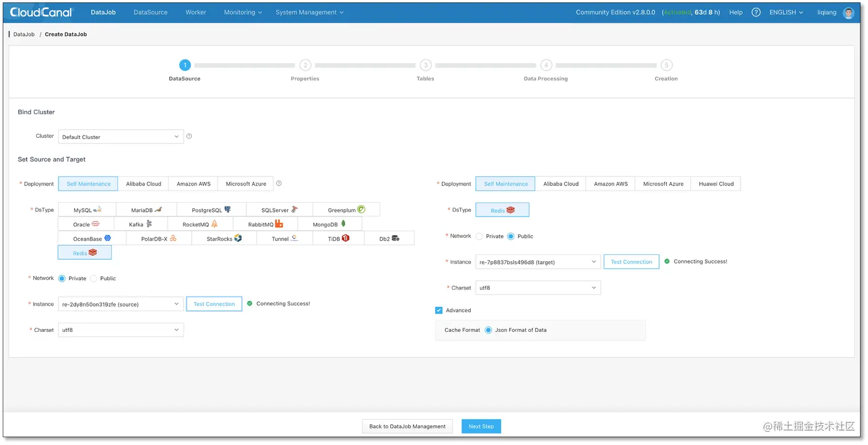This screenshot has width=868, height=445.
Task: Select Greenplum source data type
Action: click(x=346, y=210)
